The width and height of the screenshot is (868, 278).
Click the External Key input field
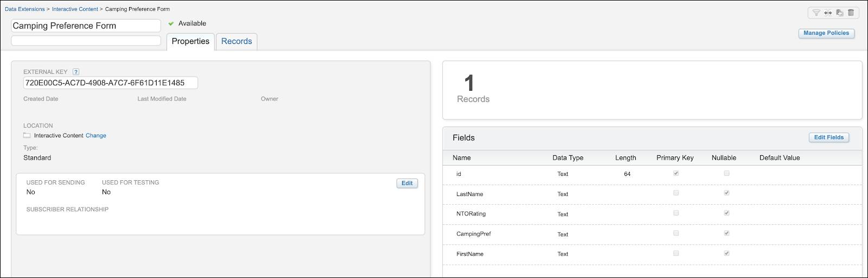point(111,83)
